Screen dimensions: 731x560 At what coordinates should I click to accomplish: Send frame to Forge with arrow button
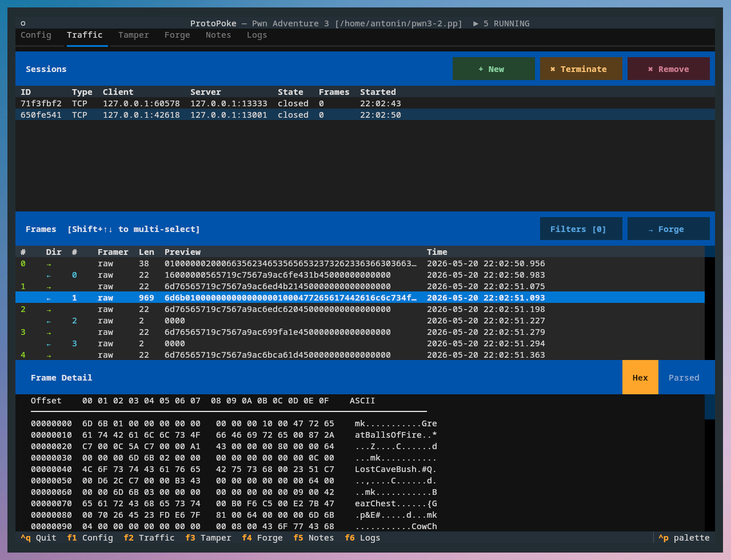669,229
